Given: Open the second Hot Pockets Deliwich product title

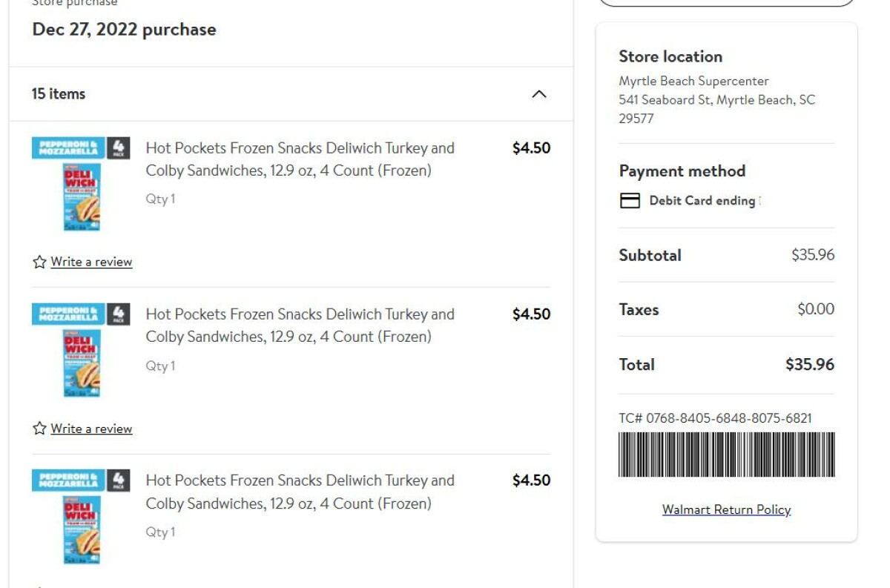Looking at the screenshot, I should [300, 326].
